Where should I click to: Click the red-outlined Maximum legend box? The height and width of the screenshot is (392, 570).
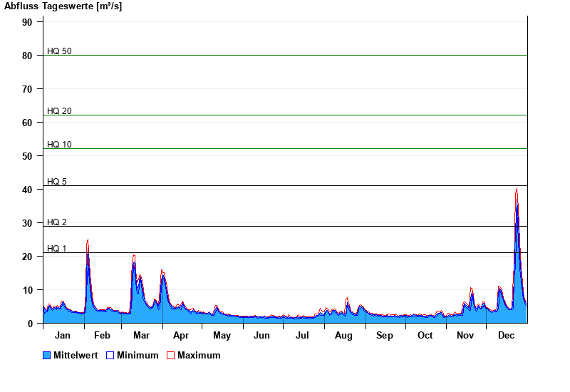coord(170,355)
